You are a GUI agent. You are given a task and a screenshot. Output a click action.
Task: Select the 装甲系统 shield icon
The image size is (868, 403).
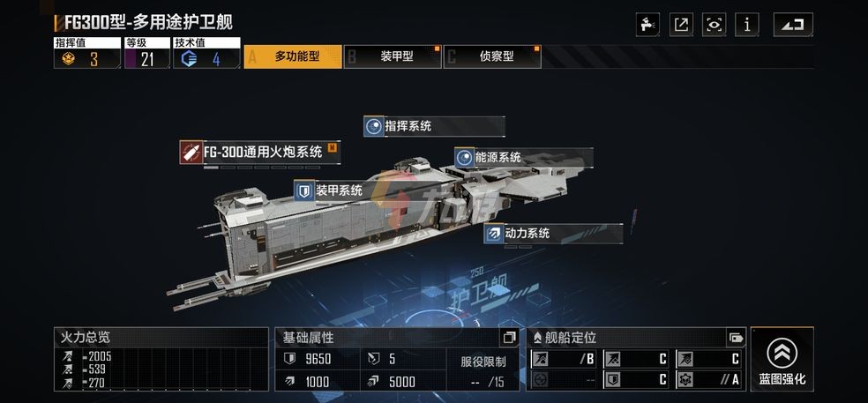(x=303, y=191)
